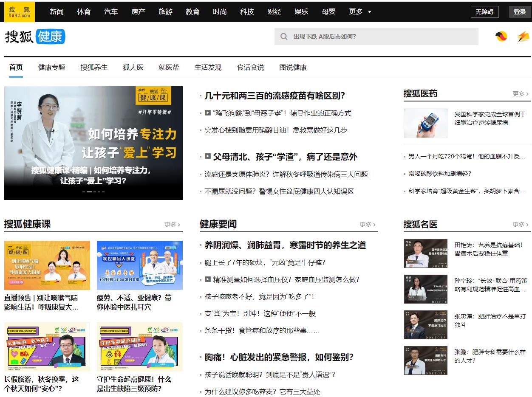This screenshot has width=532, height=397.
Task: Open thumbnail 长假旅游、秋冬换季 course
Action: pyautogui.click(x=47, y=347)
